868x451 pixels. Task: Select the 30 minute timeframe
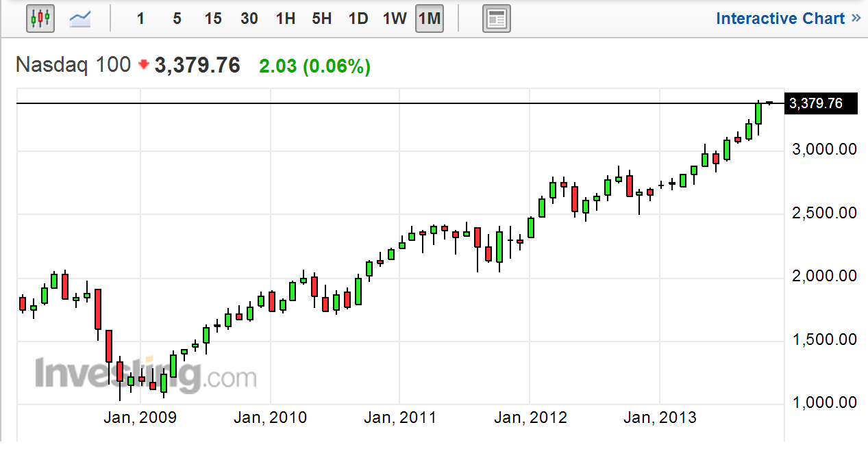click(249, 18)
